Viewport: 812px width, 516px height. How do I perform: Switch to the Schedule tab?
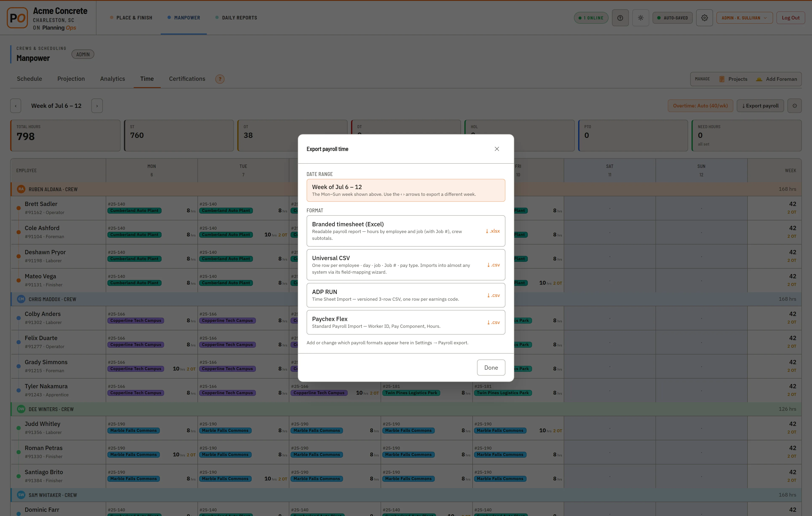click(x=29, y=79)
